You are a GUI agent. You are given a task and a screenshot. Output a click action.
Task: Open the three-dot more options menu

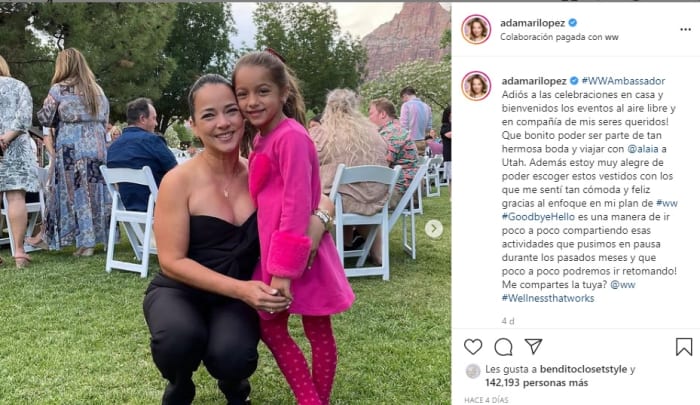click(x=685, y=29)
